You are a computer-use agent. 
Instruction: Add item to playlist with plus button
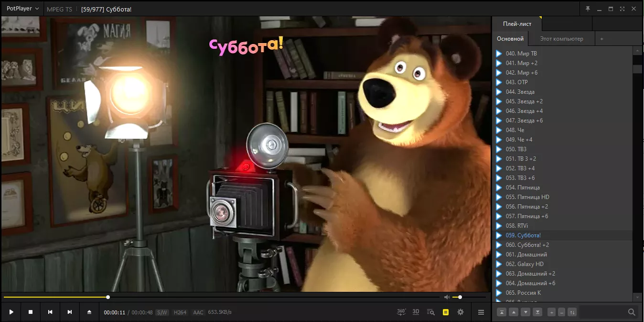click(x=551, y=312)
